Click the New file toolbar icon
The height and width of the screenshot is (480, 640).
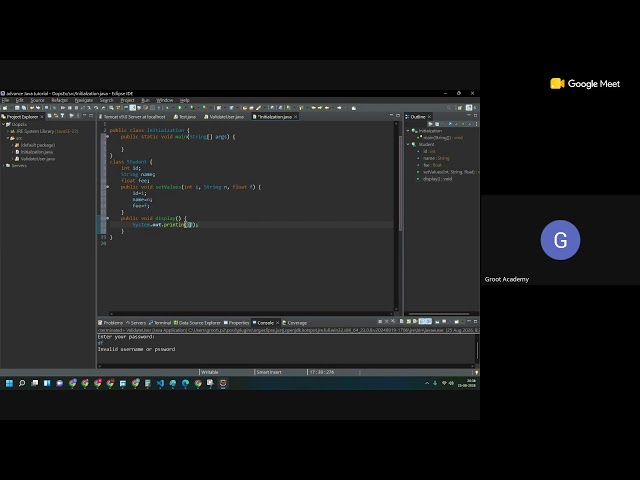(x=4, y=108)
